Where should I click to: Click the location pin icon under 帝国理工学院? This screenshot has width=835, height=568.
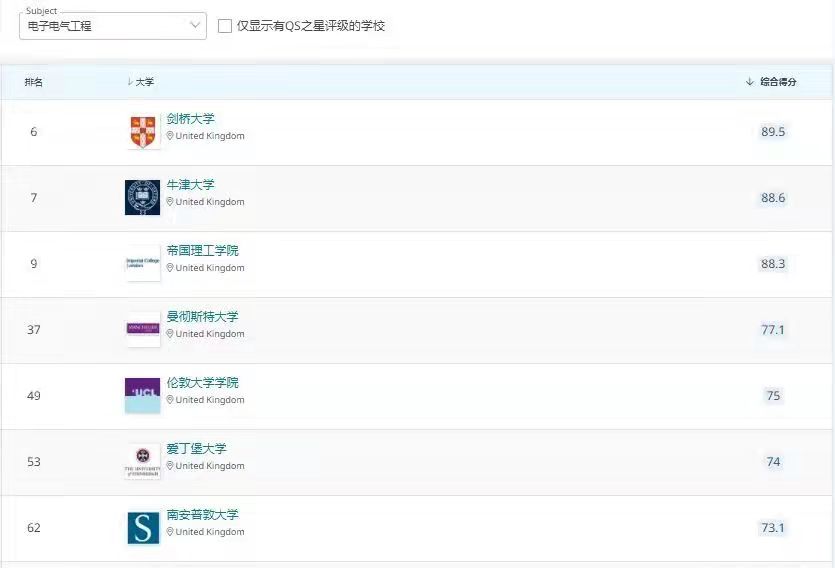tap(170, 268)
